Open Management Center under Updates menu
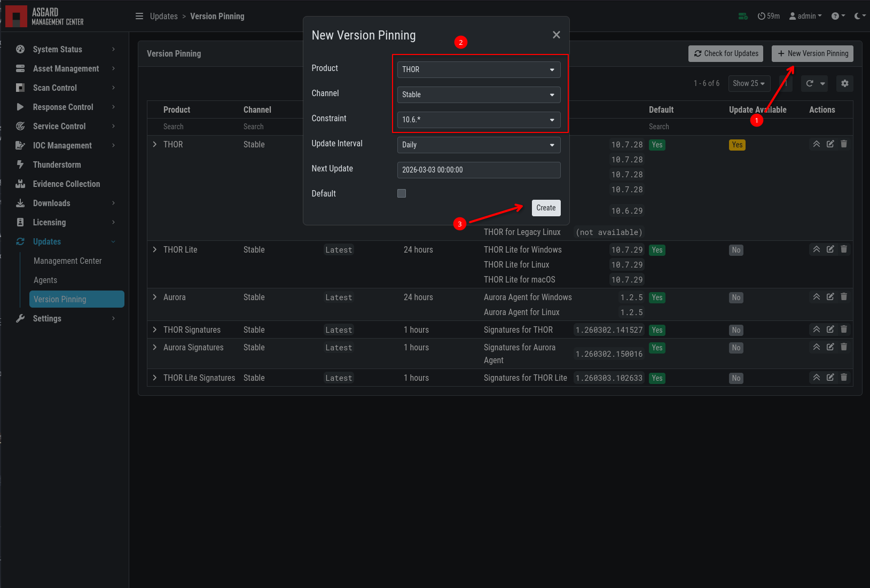Image resolution: width=870 pixels, height=588 pixels. tap(68, 261)
